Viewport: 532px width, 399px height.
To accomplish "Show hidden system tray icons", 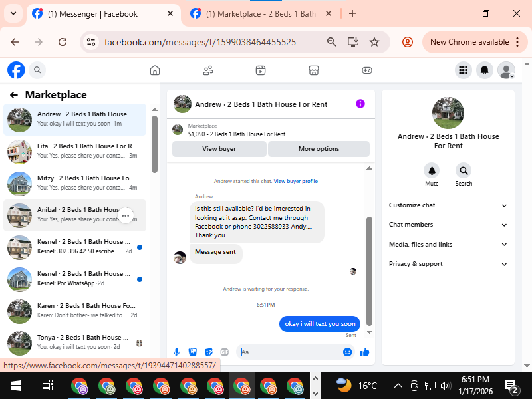I will [x=398, y=386].
